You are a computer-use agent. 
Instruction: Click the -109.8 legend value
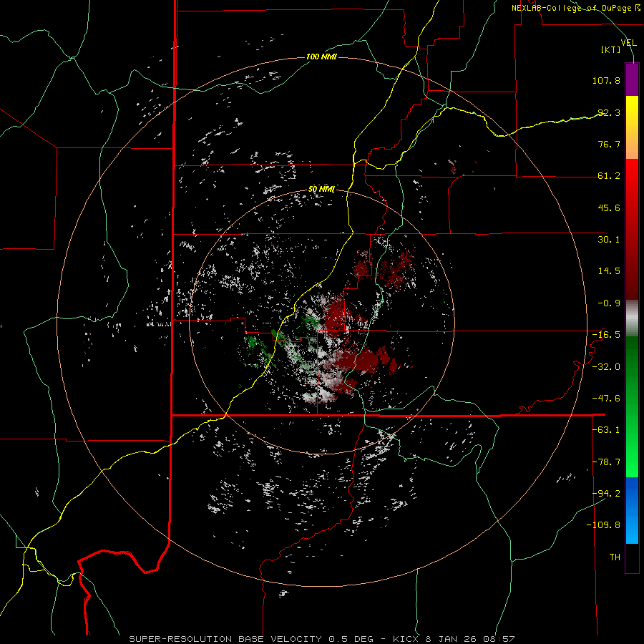pos(603,525)
